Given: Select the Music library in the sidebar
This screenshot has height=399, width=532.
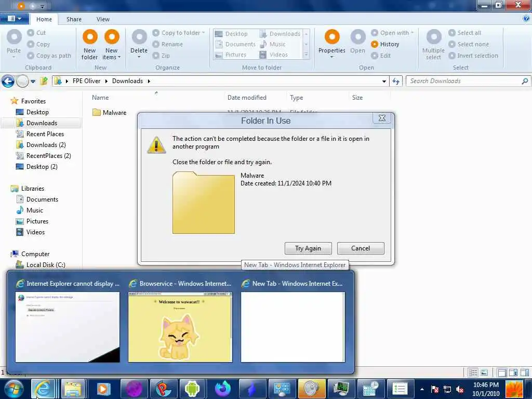Looking at the screenshot, I should coord(30,210).
